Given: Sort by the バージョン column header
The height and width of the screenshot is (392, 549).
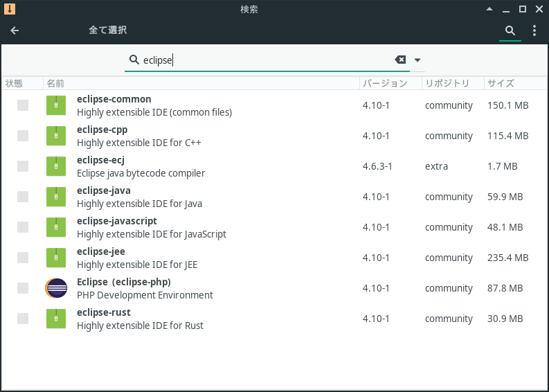Looking at the screenshot, I should (390, 83).
